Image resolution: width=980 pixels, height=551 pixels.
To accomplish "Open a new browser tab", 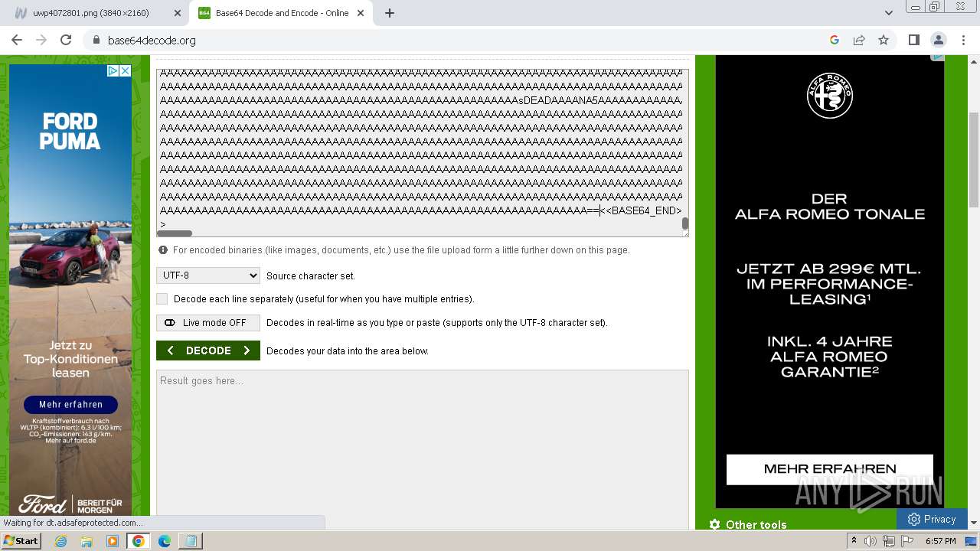I will tap(389, 13).
